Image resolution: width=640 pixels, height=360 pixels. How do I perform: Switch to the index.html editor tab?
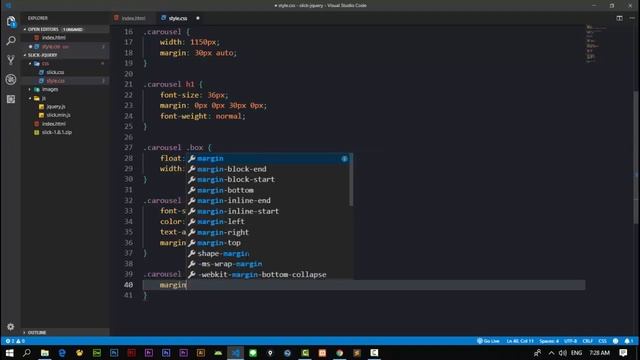pos(133,18)
